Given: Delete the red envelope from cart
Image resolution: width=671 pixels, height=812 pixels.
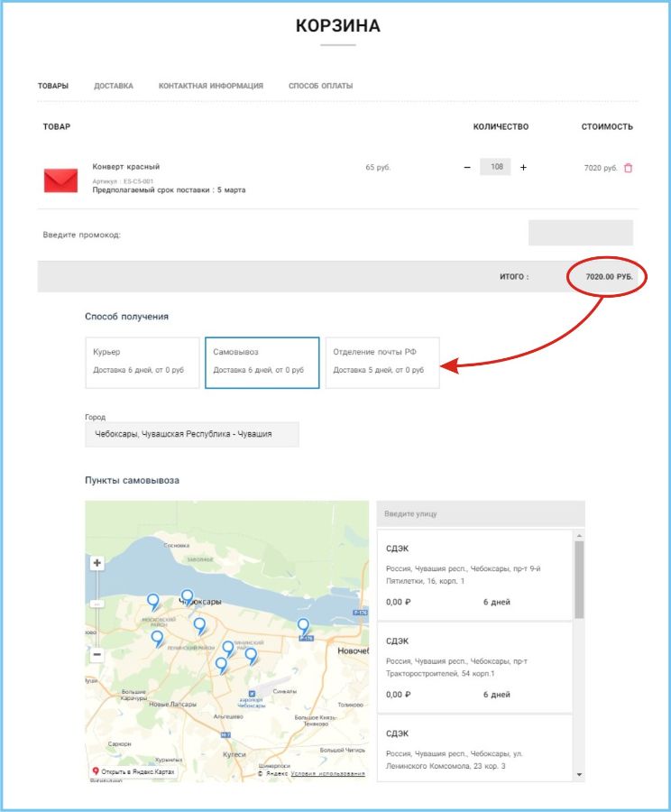Looking at the screenshot, I should [x=629, y=168].
